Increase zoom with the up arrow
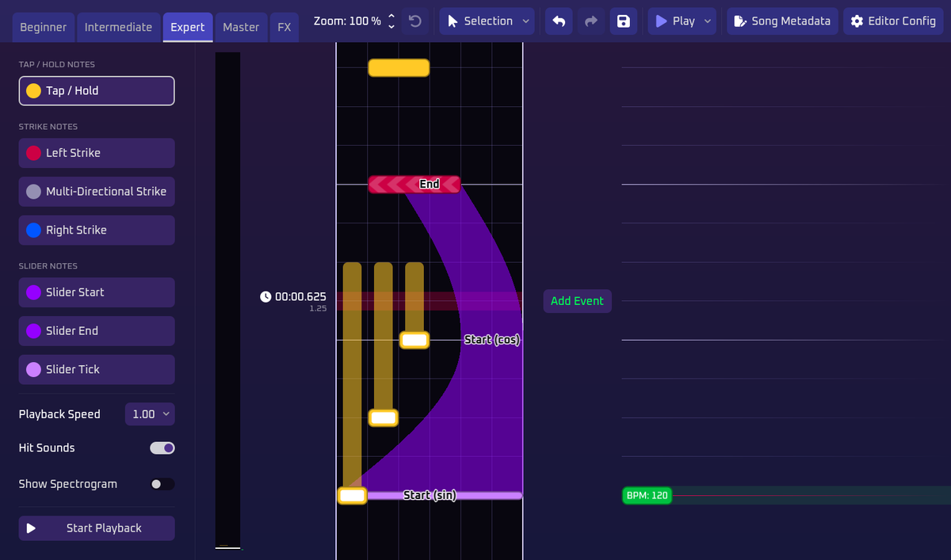Viewport: 951px width, 560px height. coord(391,16)
